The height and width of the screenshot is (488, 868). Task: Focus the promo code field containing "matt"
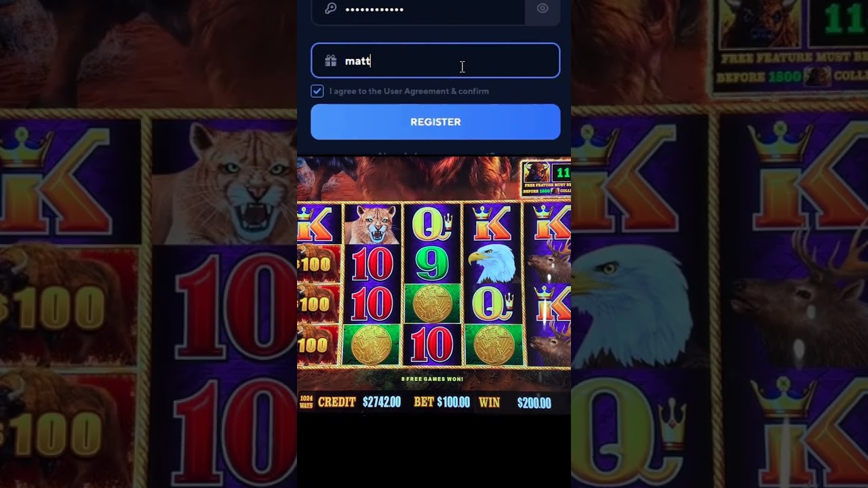(x=435, y=60)
